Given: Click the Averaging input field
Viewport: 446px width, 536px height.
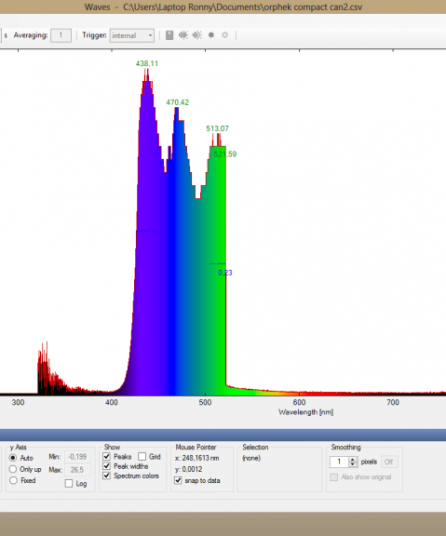Looking at the screenshot, I should 61,35.
